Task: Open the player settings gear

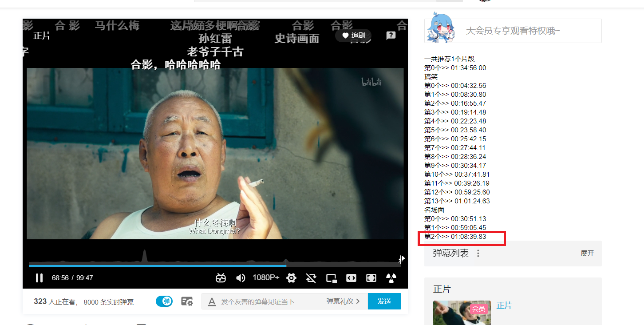Action: click(x=291, y=278)
